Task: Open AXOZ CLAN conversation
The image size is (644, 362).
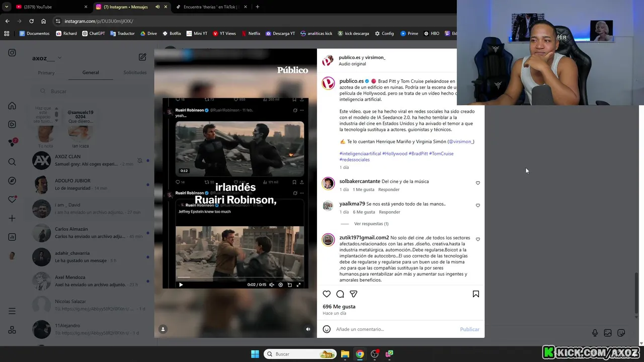Action: coord(92,160)
